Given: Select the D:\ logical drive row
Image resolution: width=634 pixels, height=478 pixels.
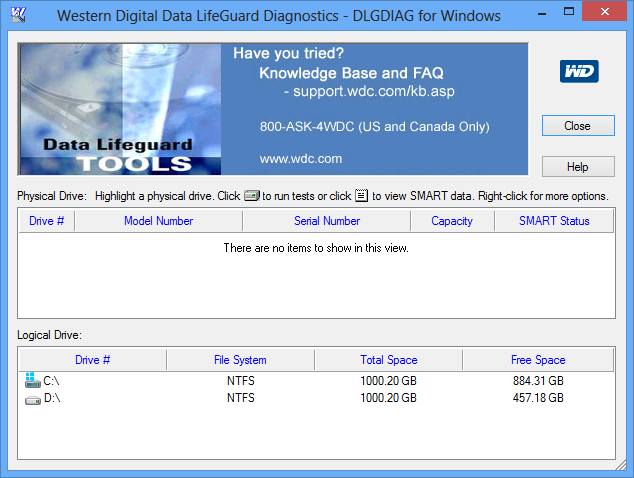Looking at the screenshot, I should tap(317, 398).
